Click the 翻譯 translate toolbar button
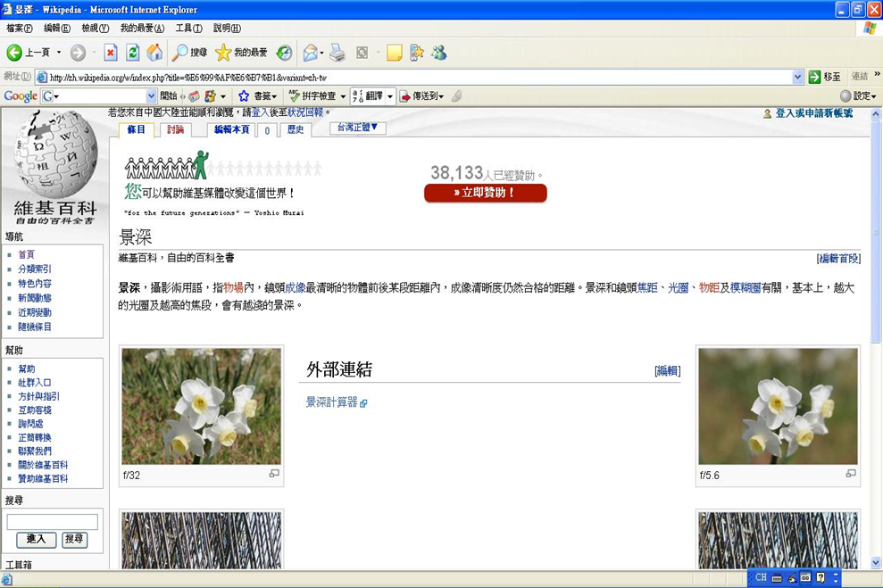The image size is (883, 588). (x=369, y=96)
